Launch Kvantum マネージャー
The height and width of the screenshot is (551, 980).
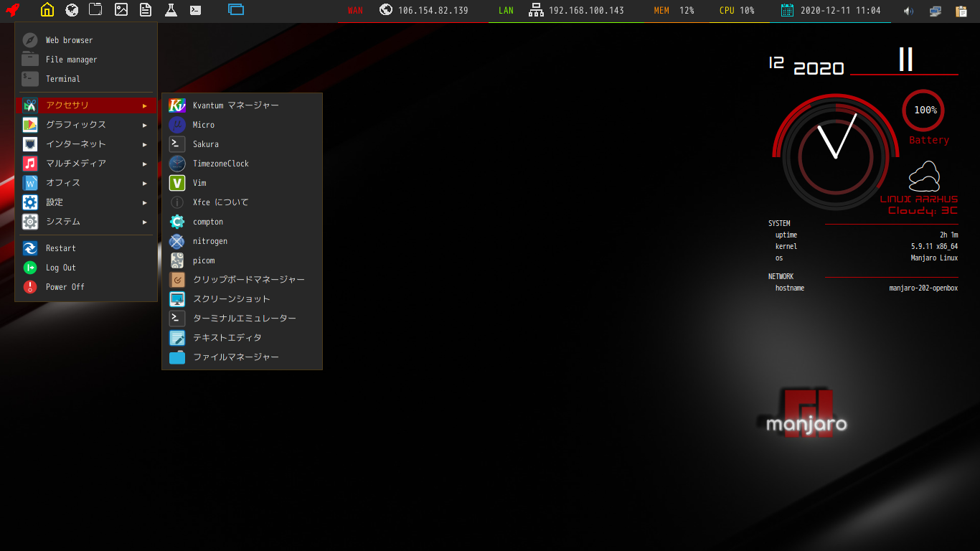[242, 105]
